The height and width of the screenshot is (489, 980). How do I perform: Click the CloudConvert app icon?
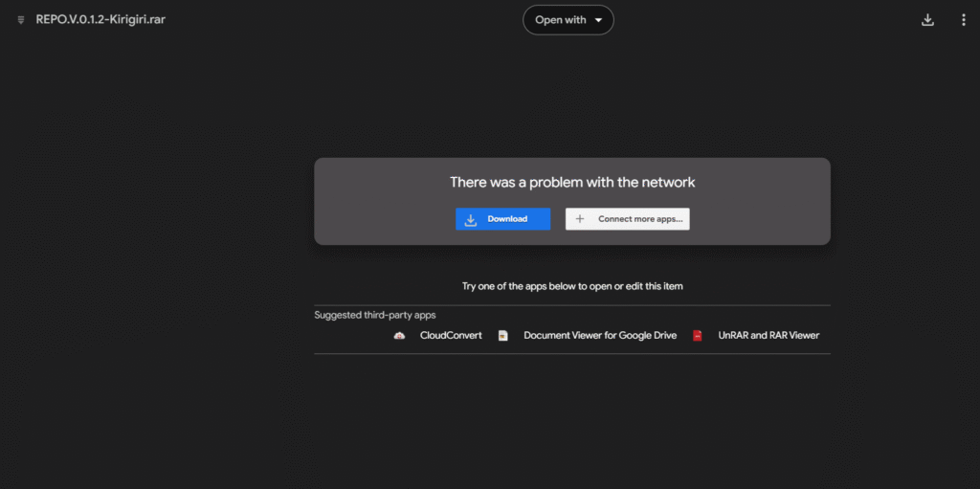pos(399,336)
